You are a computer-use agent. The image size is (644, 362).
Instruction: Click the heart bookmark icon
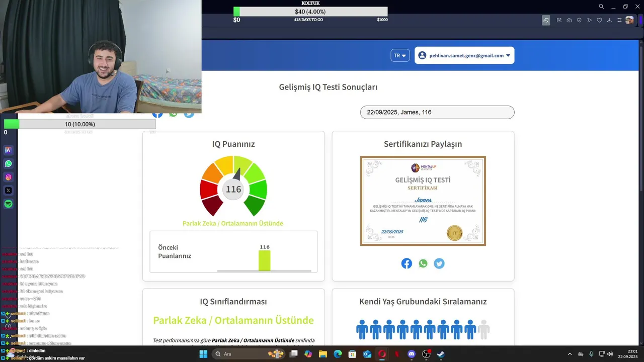point(599,20)
